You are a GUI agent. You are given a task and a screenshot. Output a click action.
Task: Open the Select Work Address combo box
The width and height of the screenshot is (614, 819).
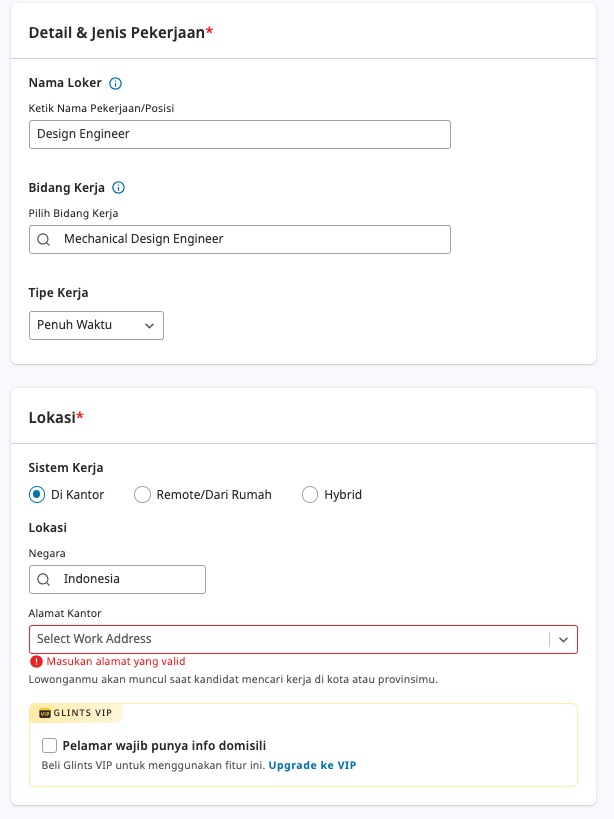click(303, 639)
